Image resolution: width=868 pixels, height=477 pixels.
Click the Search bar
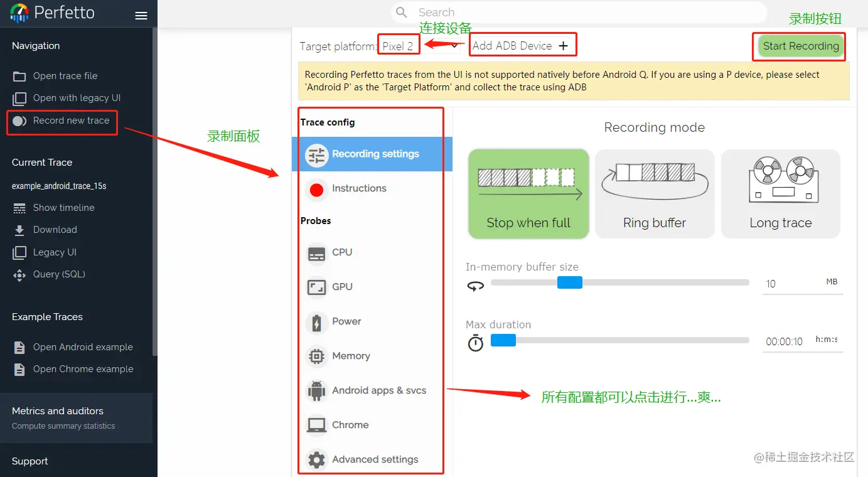[577, 12]
